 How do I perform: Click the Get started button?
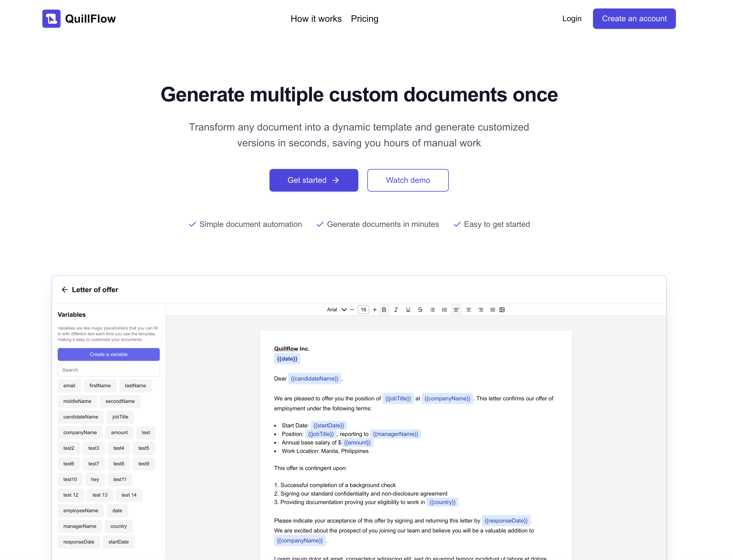point(314,180)
